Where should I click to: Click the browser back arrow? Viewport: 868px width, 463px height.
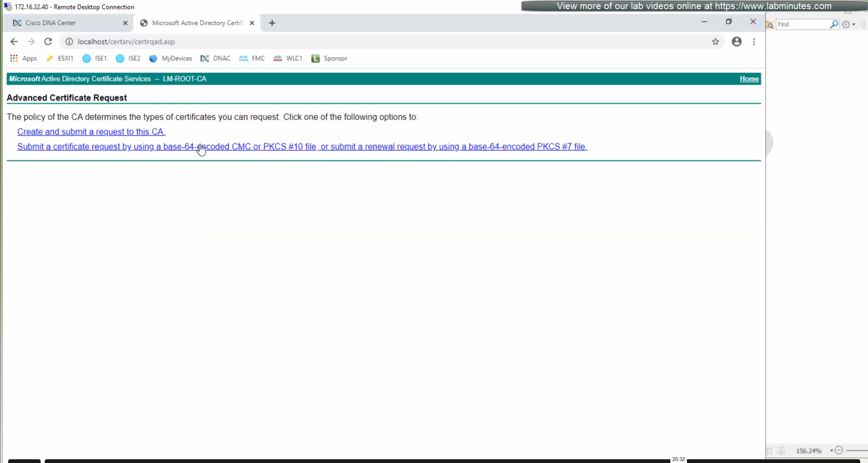pyautogui.click(x=14, y=41)
